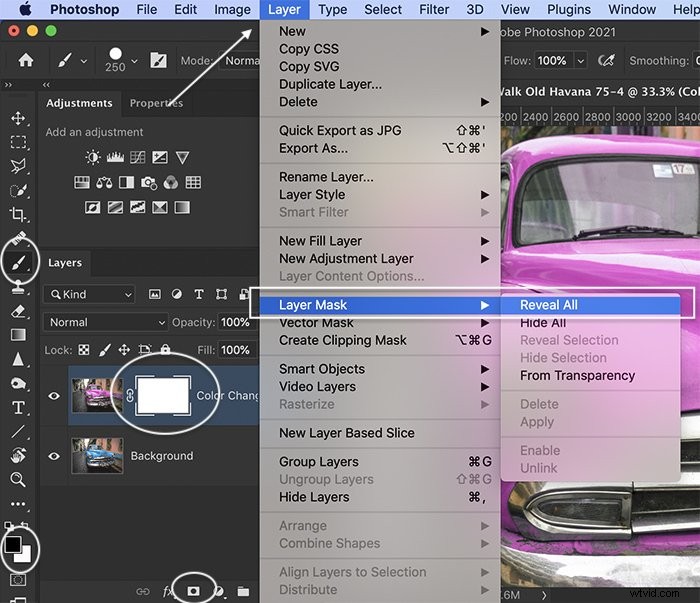Select the Rotate View hand tool
Image resolution: width=700 pixels, height=603 pixels.
tap(18, 455)
